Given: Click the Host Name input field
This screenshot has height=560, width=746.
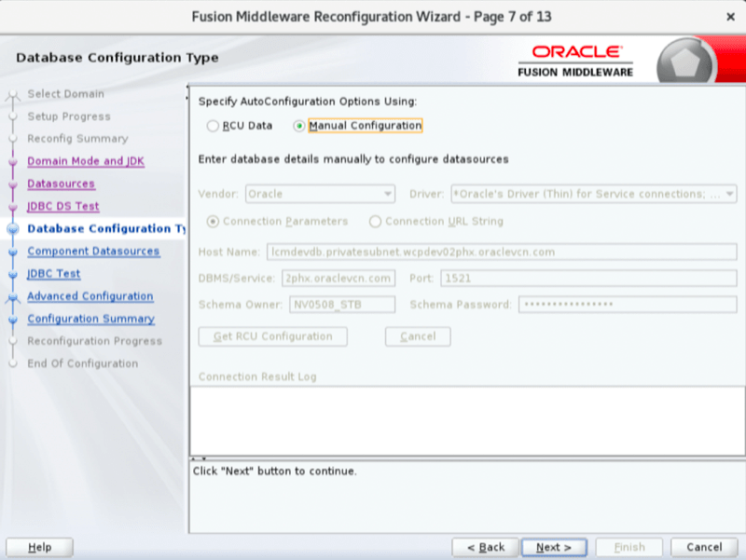Looking at the screenshot, I should 502,252.
